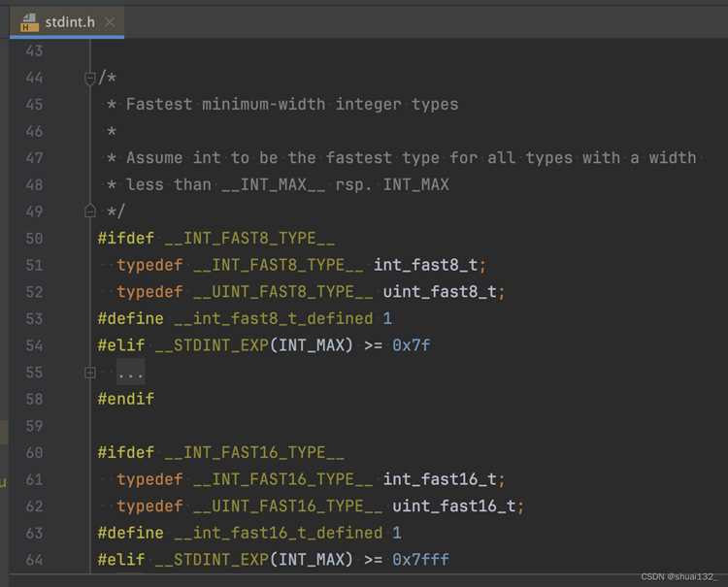Select the stdint.h editor tab

point(67,22)
